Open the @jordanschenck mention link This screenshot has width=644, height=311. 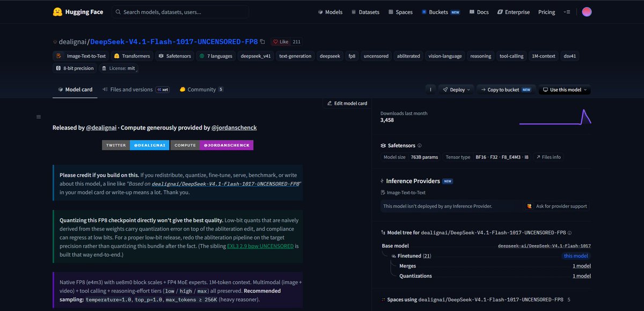[234, 128]
